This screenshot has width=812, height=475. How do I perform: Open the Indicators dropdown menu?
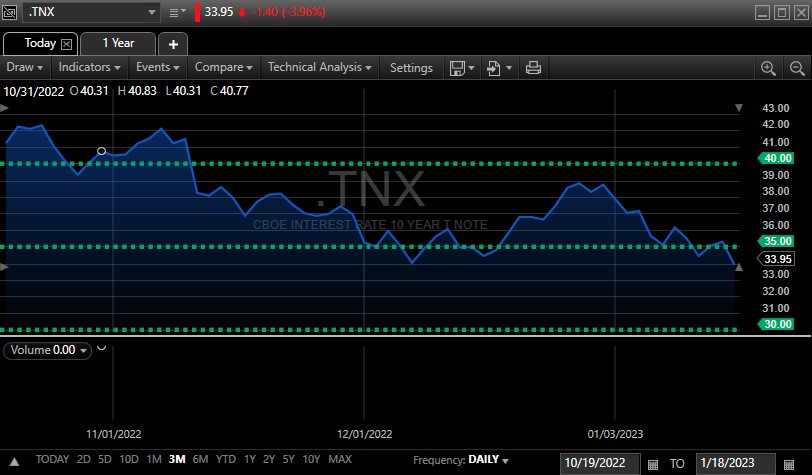90,68
